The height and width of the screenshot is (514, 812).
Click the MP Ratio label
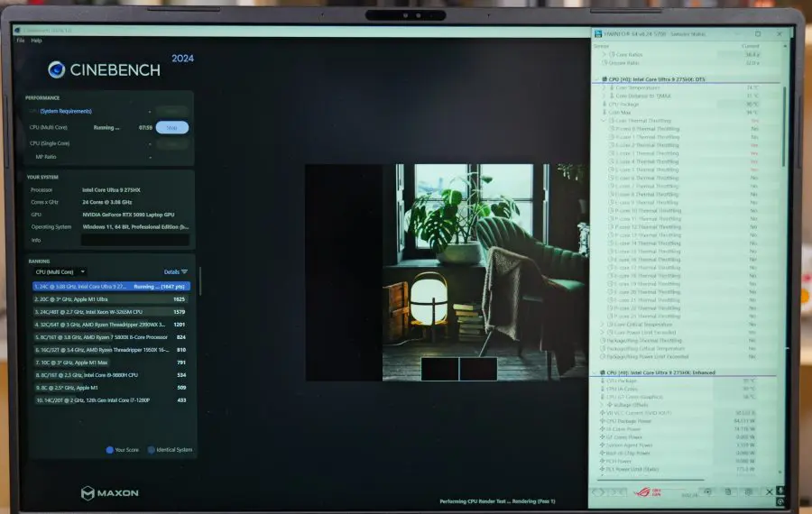pos(46,157)
